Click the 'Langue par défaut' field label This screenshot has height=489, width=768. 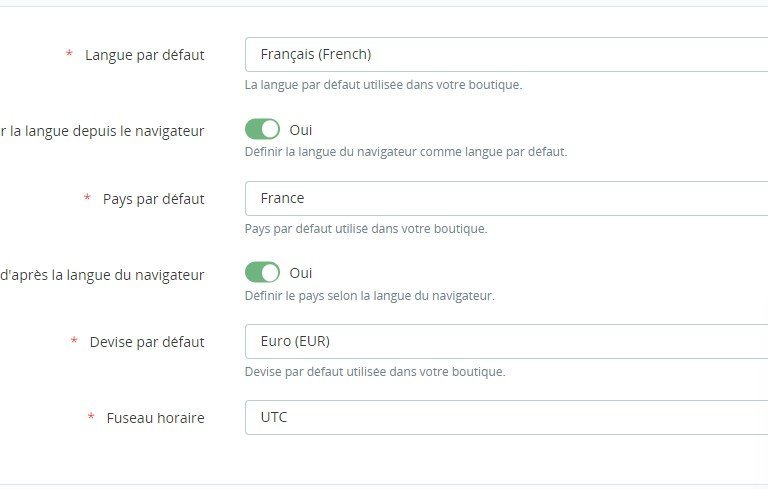(x=144, y=55)
